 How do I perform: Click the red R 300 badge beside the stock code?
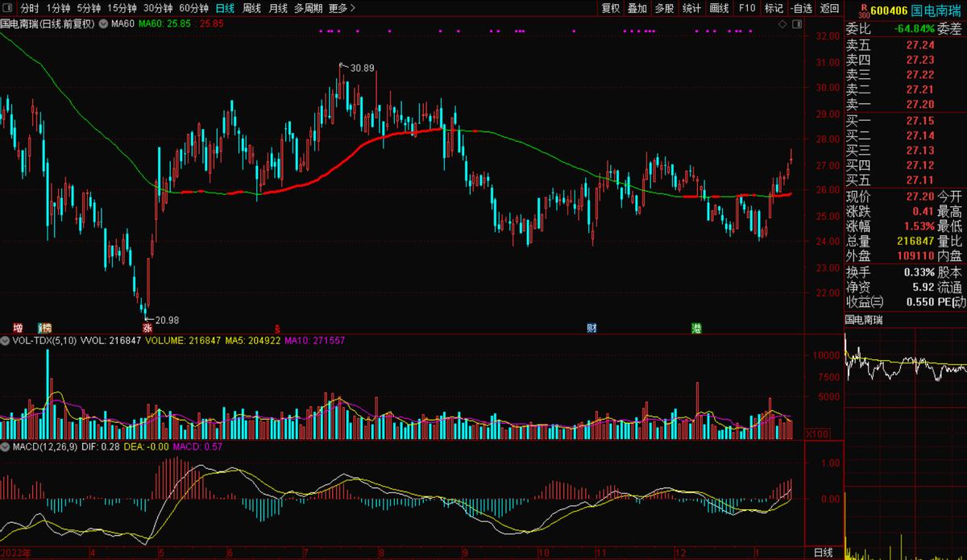(864, 10)
